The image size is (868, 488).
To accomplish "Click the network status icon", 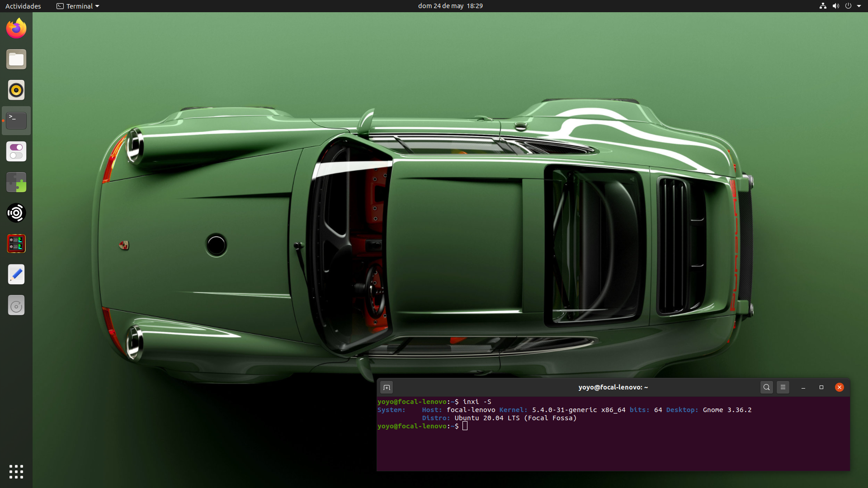I will pos(823,6).
